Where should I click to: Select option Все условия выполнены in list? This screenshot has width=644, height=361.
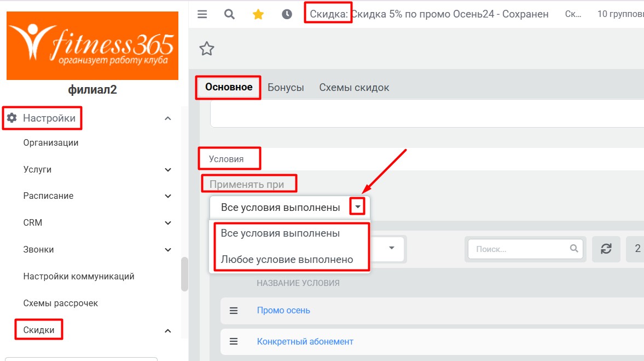280,233
